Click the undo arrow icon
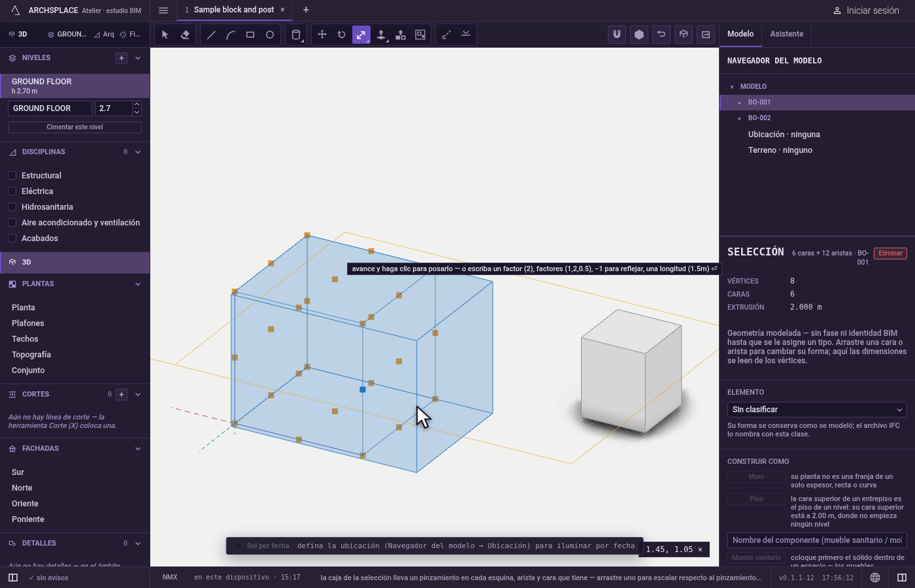Screen dimensions: 915x588 (x=661, y=35)
